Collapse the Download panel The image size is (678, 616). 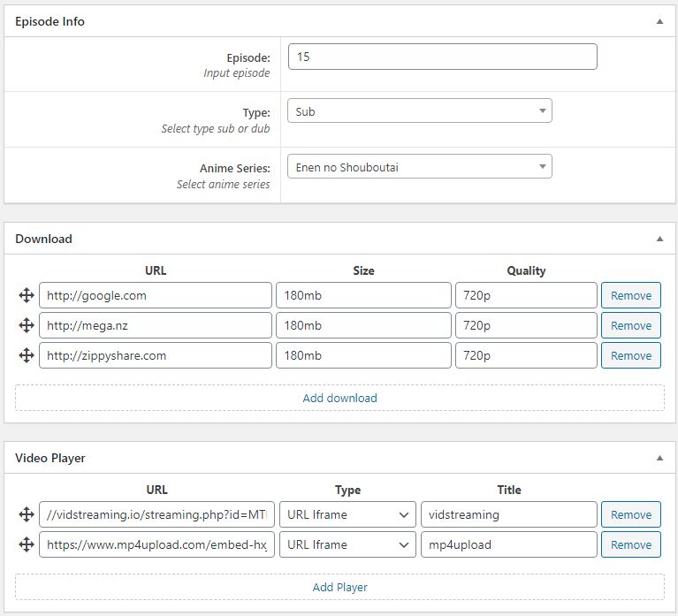tap(659, 239)
